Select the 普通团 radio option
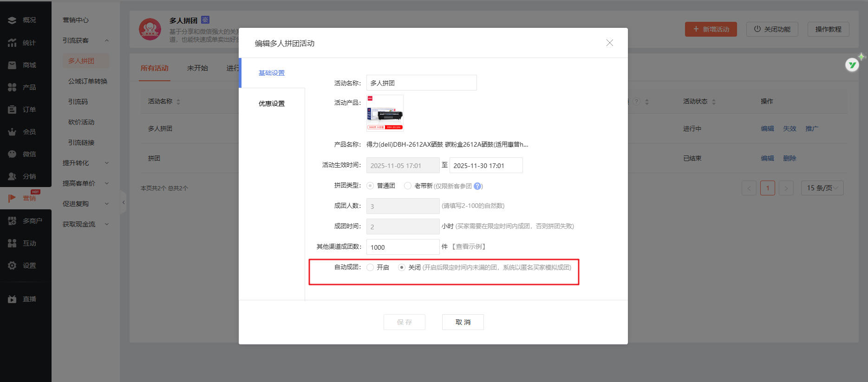 [370, 186]
